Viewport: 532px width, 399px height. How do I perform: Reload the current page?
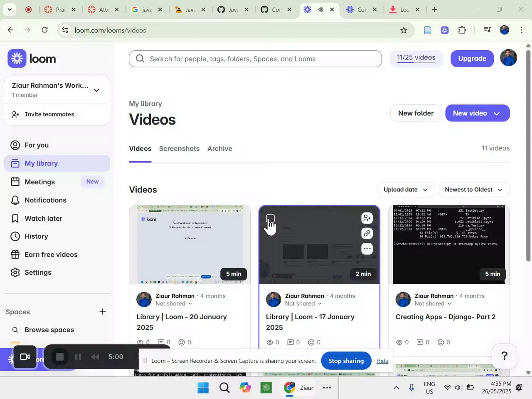(44, 30)
